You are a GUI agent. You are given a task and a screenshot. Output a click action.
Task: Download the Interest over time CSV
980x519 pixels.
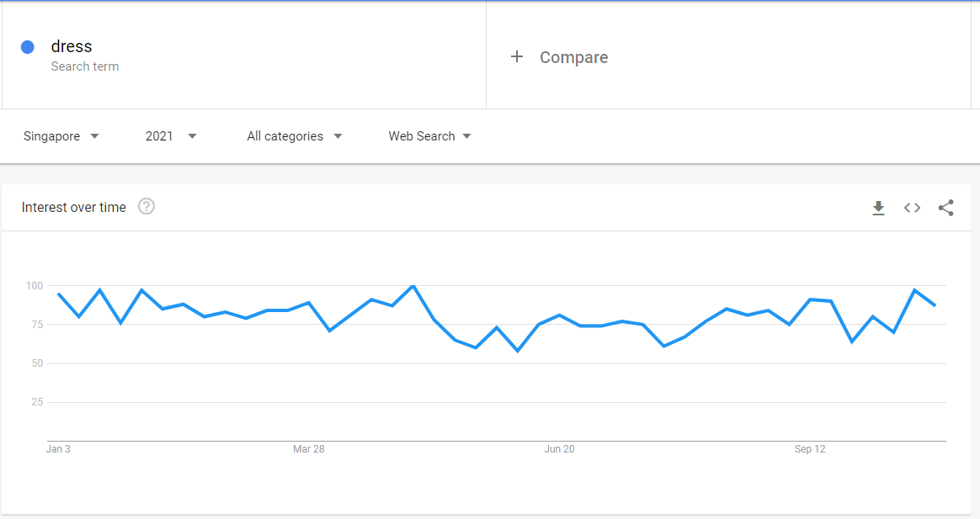tap(878, 208)
